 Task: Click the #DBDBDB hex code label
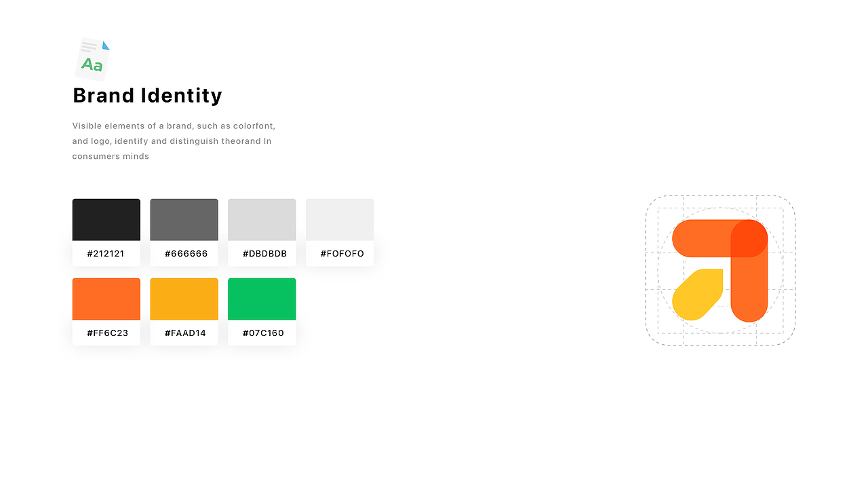click(264, 254)
